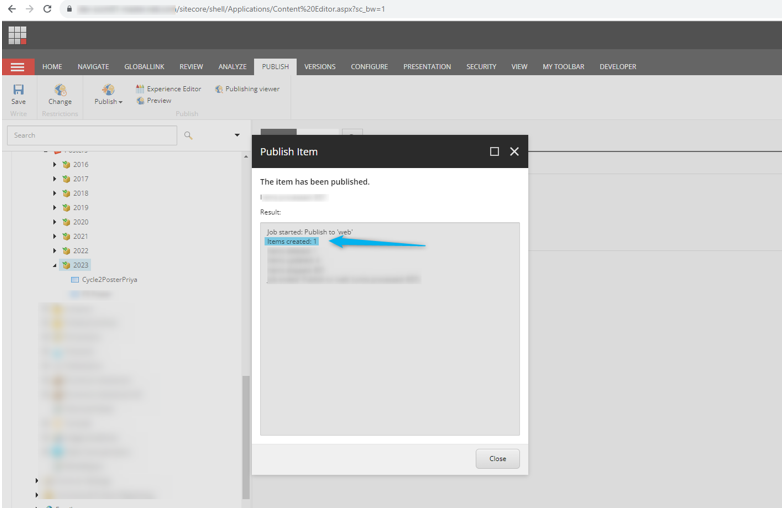The height and width of the screenshot is (508, 783).
Task: Select the 2019 folder item
Action: tap(80, 208)
